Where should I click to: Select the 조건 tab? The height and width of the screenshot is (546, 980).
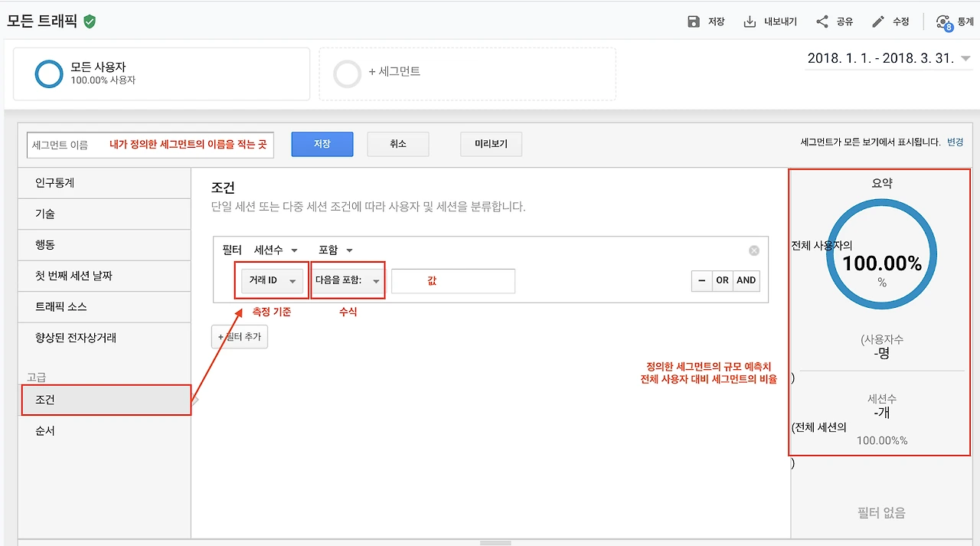click(x=106, y=401)
